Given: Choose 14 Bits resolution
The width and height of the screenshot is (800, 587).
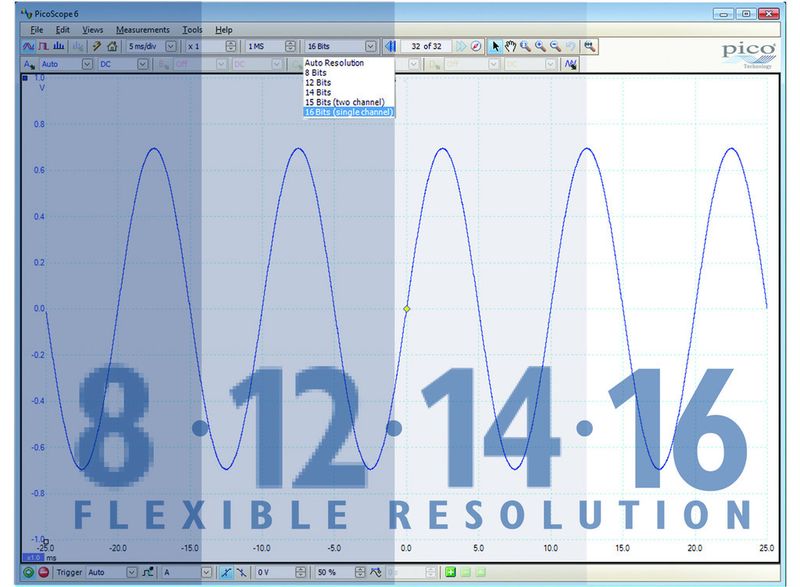Looking at the screenshot, I should pos(349,92).
